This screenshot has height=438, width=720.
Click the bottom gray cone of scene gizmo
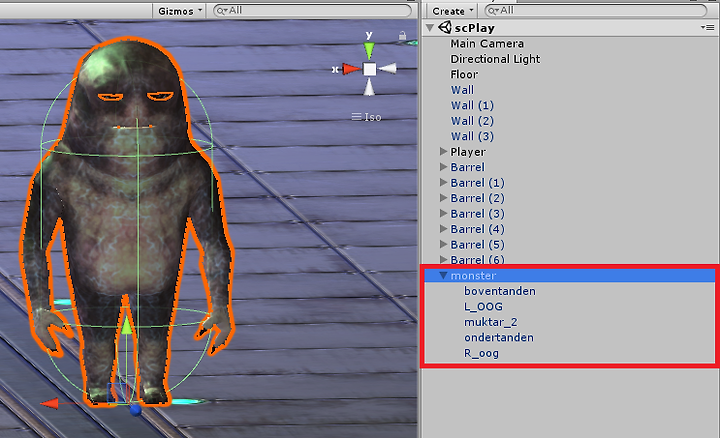pyautogui.click(x=369, y=87)
